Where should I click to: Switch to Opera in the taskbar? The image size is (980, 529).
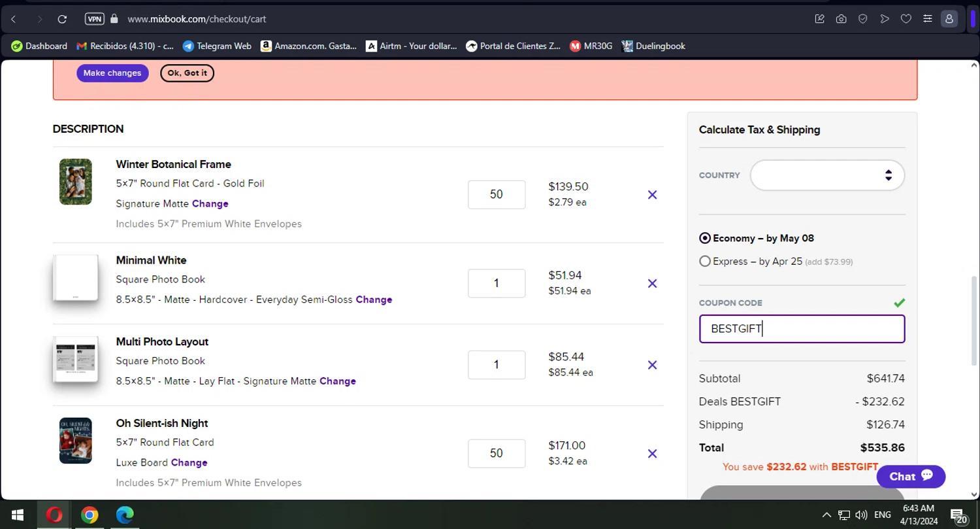click(x=54, y=515)
